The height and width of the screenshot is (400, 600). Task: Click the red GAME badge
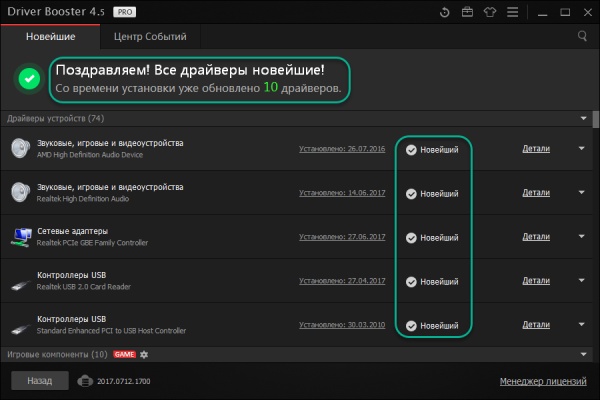124,354
